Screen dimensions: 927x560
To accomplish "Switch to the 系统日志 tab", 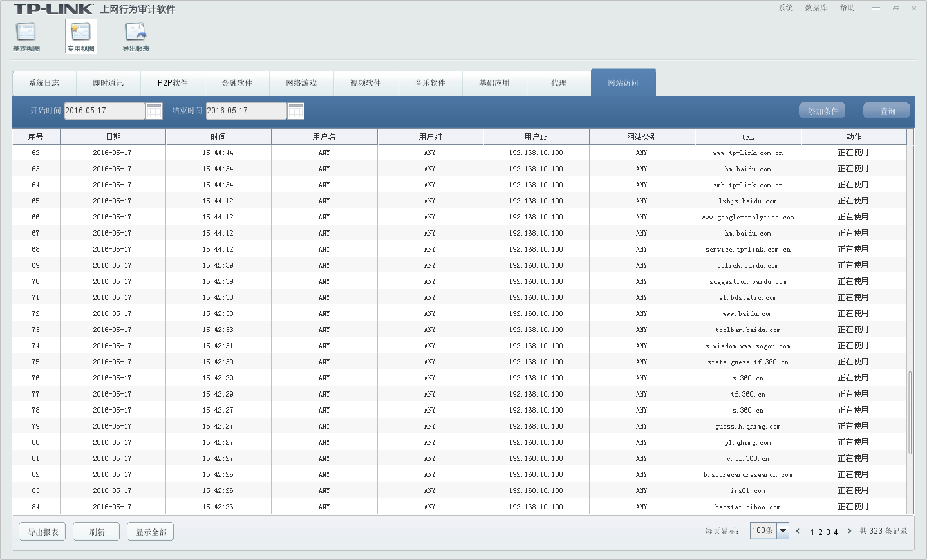I will pos(44,83).
